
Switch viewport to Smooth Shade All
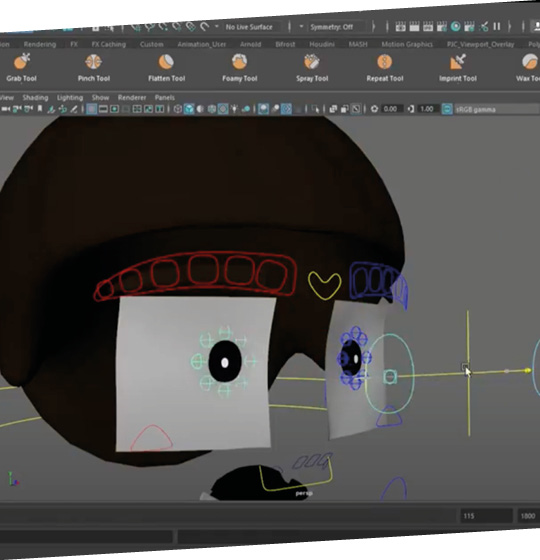(x=189, y=109)
